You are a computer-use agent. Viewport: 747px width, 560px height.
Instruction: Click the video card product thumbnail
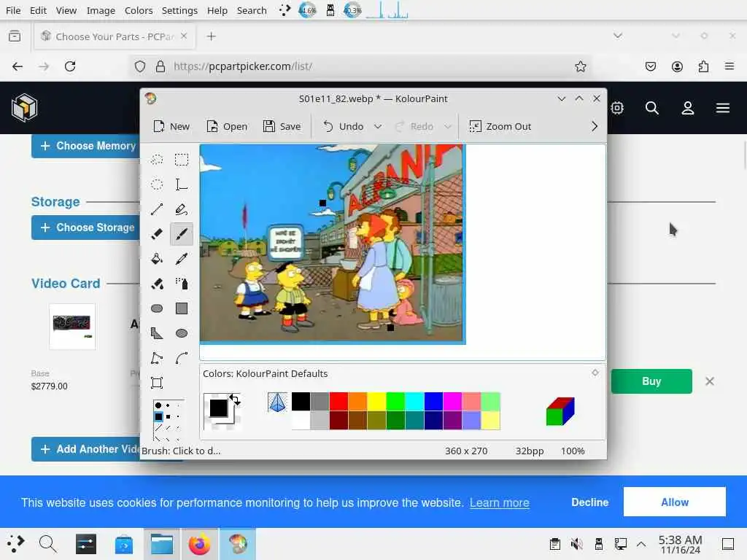coord(72,326)
